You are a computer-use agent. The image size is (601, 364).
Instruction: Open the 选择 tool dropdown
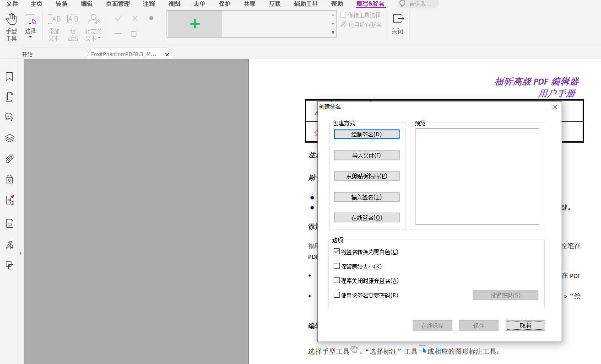coord(31,37)
